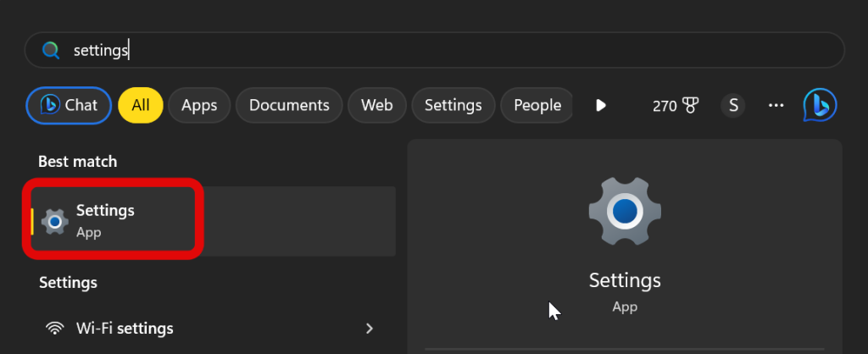This screenshot has height=354, width=868.
Task: Expand the chevron next to Wi-Fi settings
Action: point(369,328)
